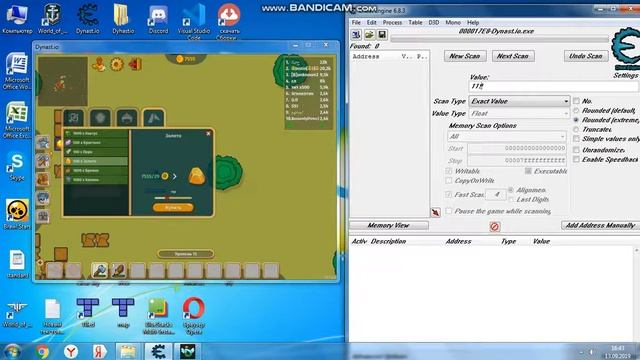Open the File menu
This screenshot has height=360, width=640.
tap(356, 22)
